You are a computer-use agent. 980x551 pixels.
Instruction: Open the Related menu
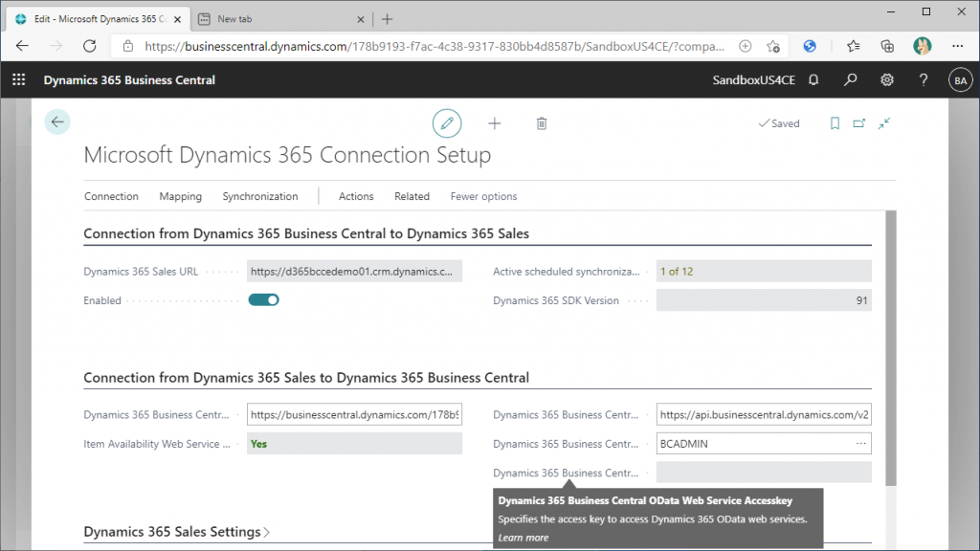click(412, 196)
